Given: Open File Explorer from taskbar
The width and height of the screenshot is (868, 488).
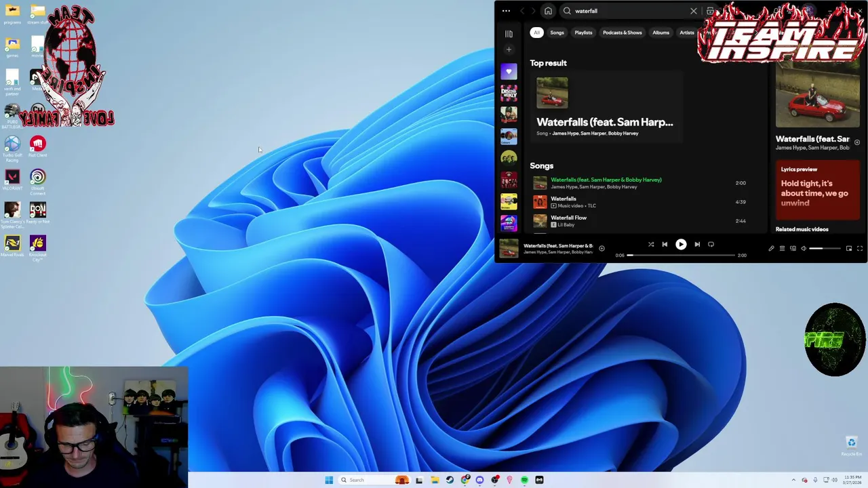Looking at the screenshot, I should point(435,480).
